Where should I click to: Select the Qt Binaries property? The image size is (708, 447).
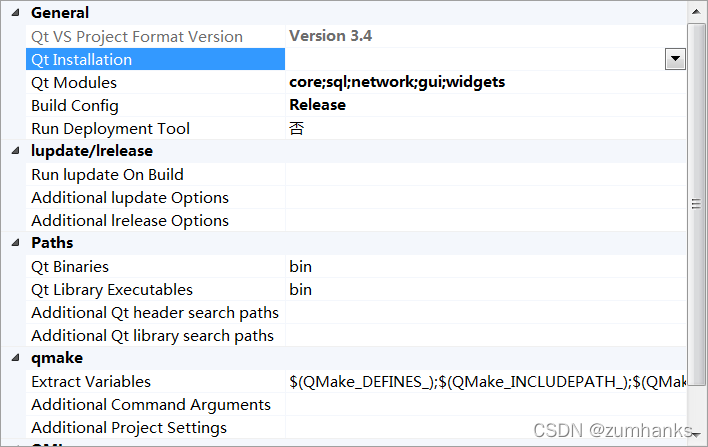tap(155, 266)
